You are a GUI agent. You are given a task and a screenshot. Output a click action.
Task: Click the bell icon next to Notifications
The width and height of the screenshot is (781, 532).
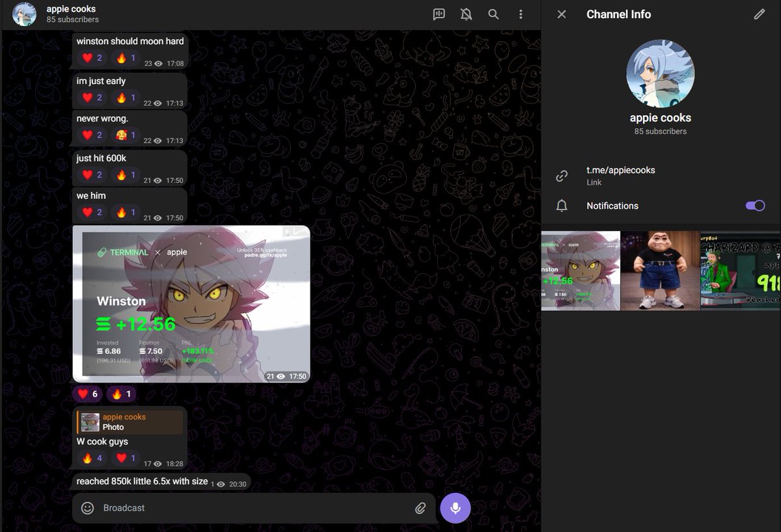pos(562,206)
